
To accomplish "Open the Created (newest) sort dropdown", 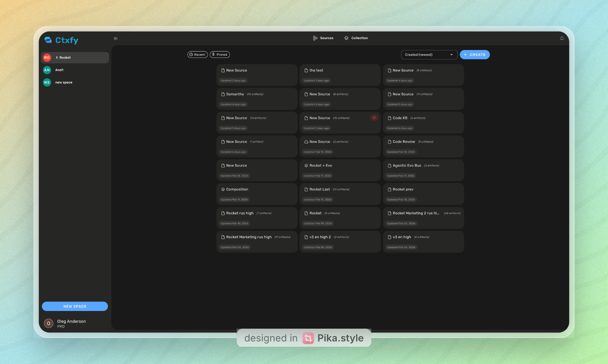I will [x=429, y=55].
